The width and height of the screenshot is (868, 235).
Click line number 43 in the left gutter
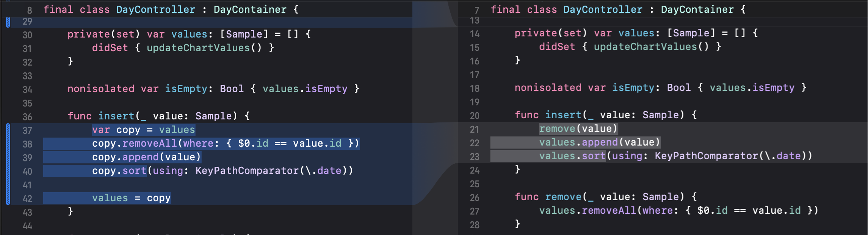click(27, 212)
